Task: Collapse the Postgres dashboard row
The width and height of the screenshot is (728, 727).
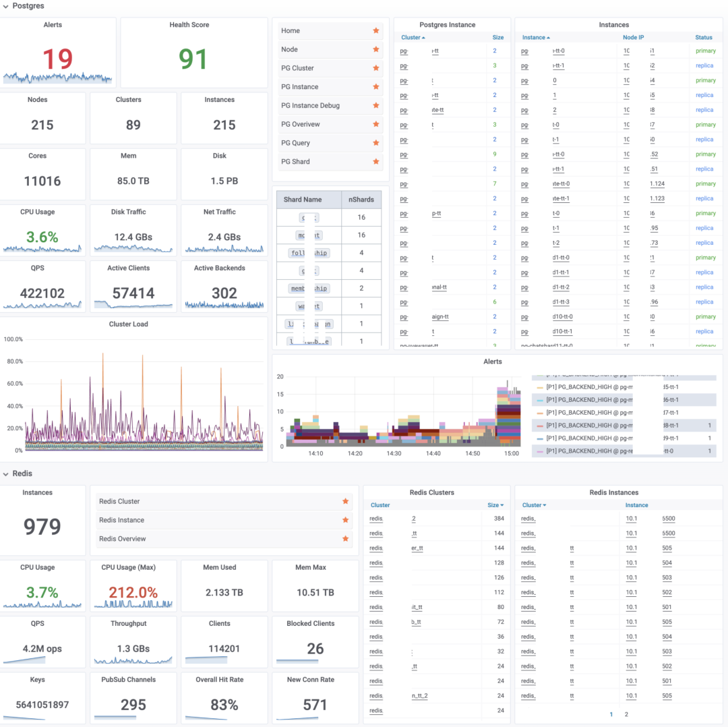Action: (6, 6)
